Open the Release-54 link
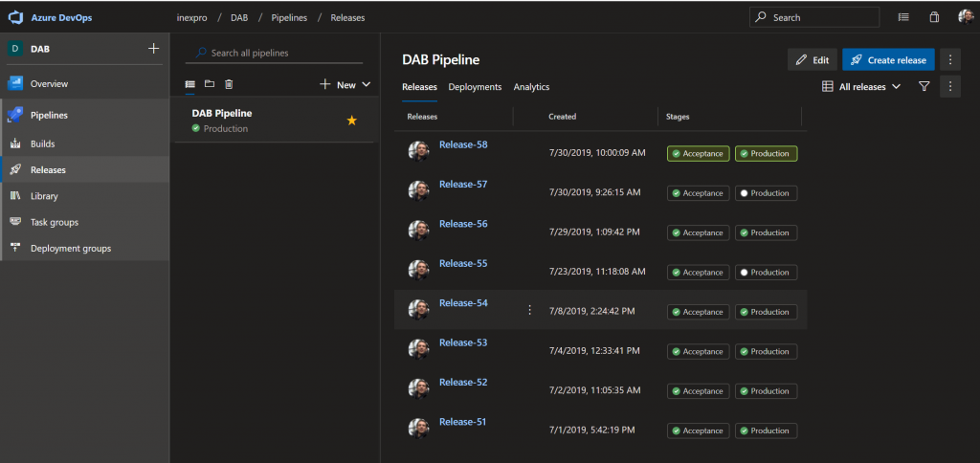The width and height of the screenshot is (980, 463). coord(463,303)
